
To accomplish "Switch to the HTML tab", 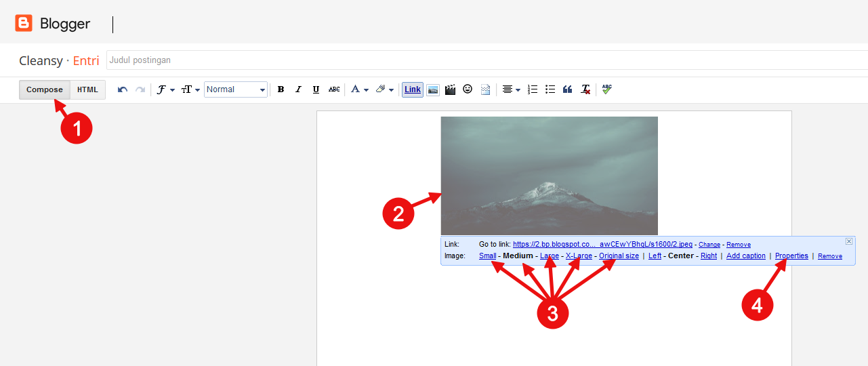I will point(87,89).
